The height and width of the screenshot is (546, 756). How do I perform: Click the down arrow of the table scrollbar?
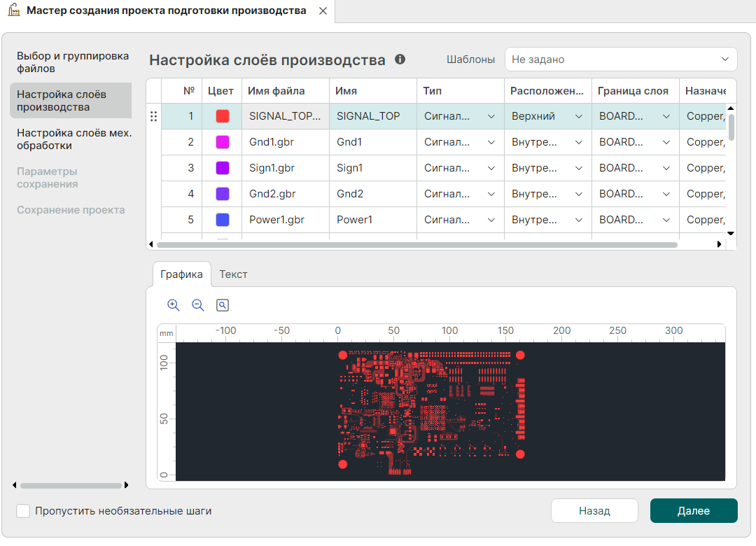click(x=731, y=233)
